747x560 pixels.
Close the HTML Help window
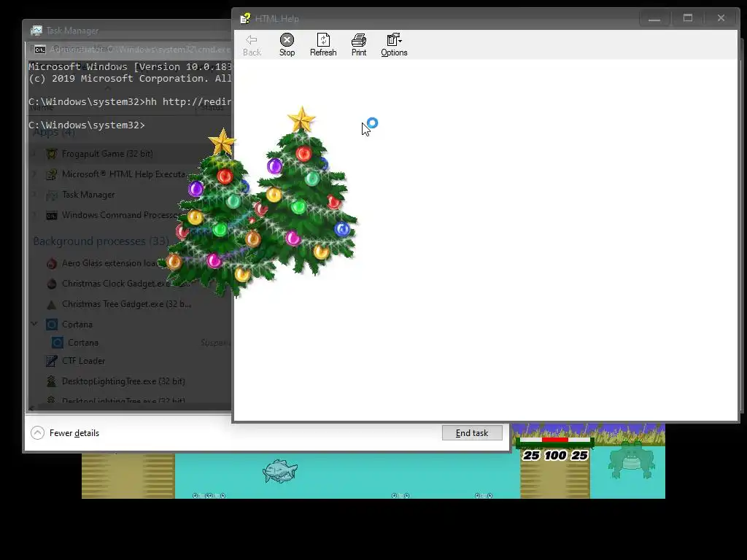(721, 18)
